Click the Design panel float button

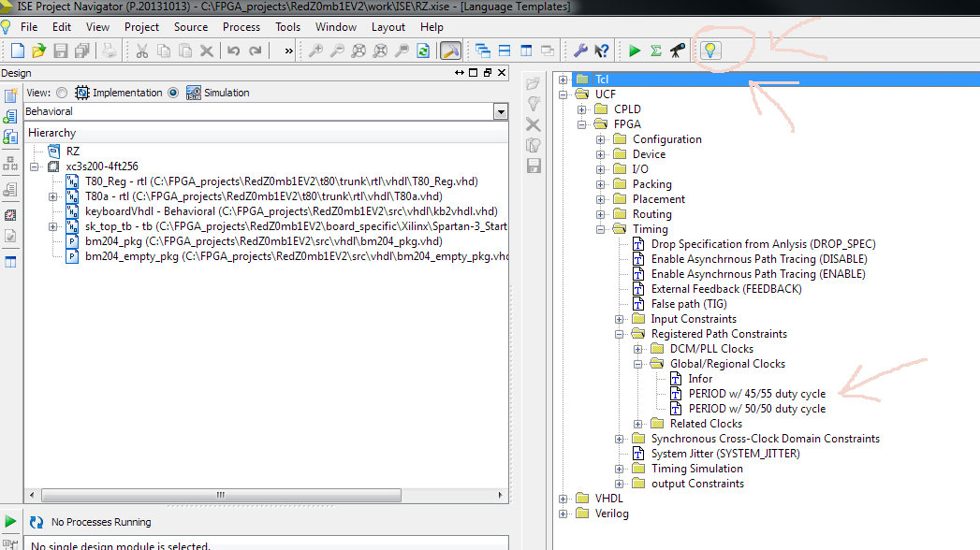point(488,73)
